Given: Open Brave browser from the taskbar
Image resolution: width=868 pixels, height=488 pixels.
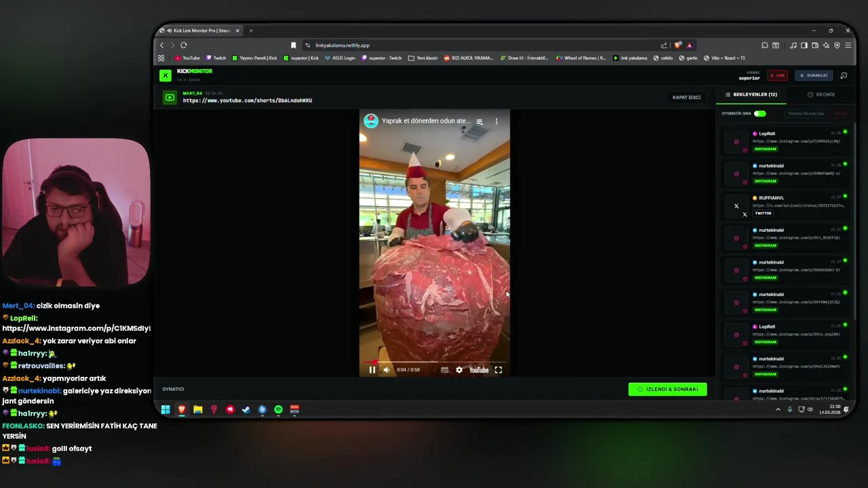Looking at the screenshot, I should pos(182,409).
